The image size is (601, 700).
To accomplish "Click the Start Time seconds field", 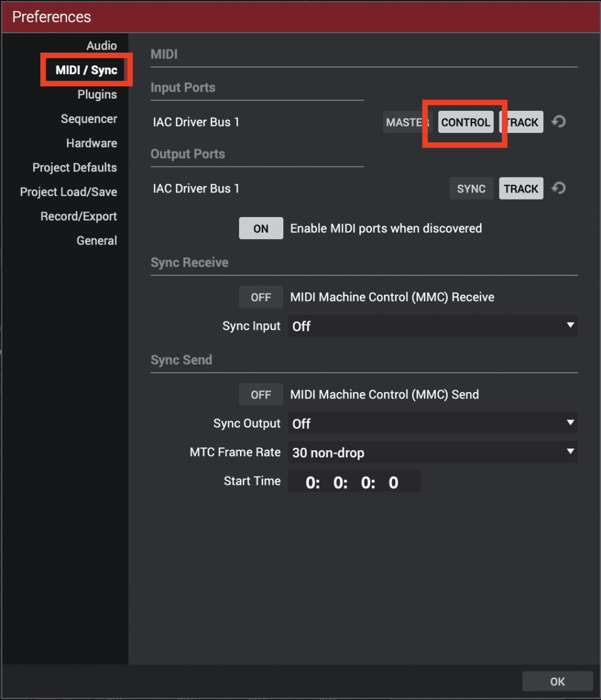I will click(368, 482).
